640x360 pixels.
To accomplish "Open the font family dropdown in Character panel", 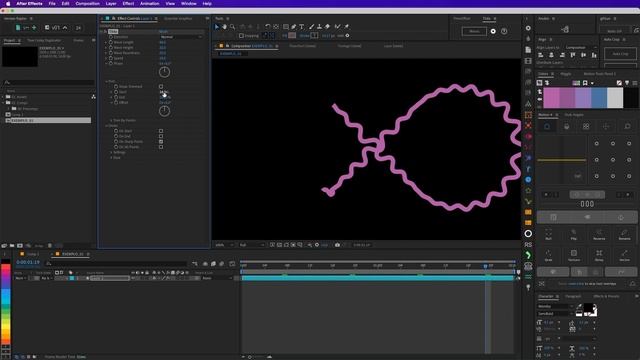I will [x=556, y=306].
